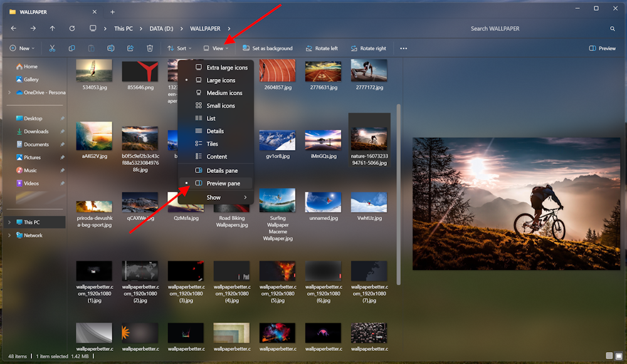
Task: Toggle the Details pane menu option
Action: [222, 170]
